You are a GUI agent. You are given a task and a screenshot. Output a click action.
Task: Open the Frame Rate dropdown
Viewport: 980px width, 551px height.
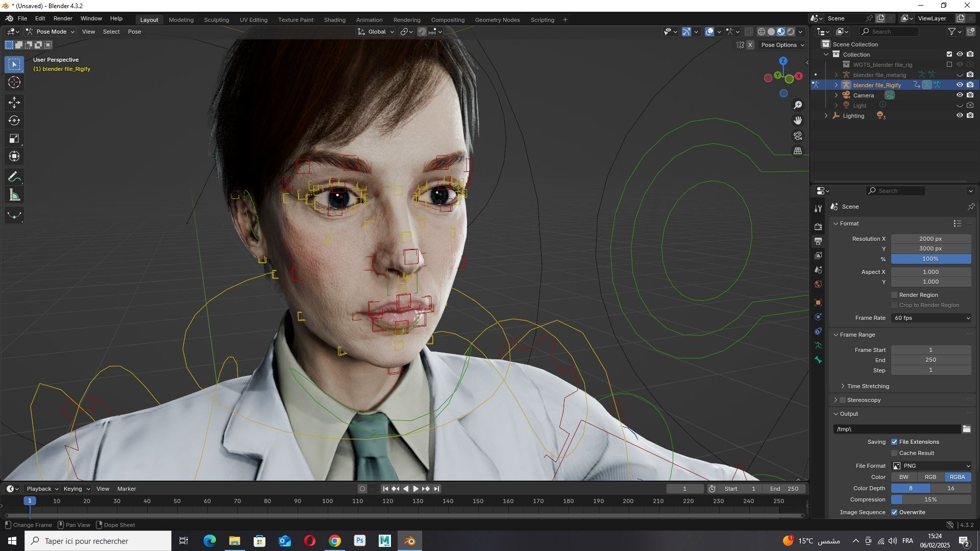(931, 318)
